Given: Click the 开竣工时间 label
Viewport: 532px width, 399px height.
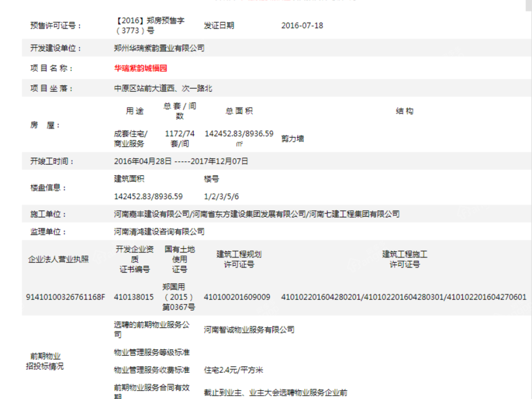Looking at the screenshot, I should tap(52, 161).
